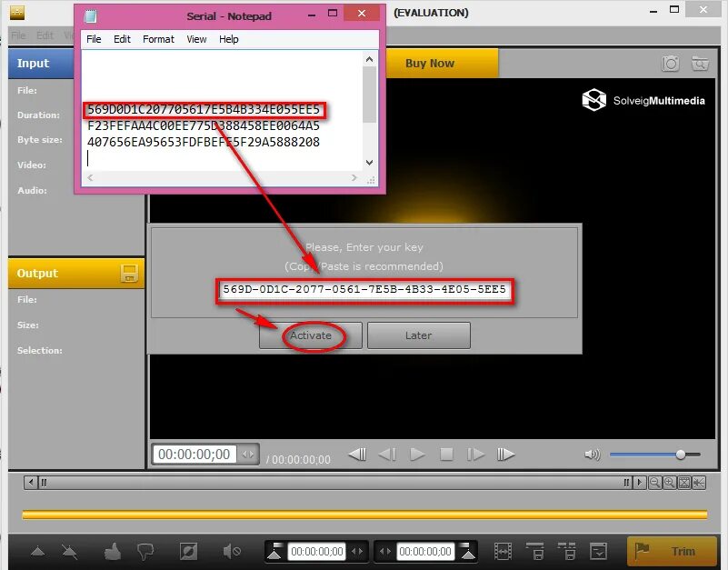
Task: Click the camera snapshot icon
Action: click(x=670, y=63)
